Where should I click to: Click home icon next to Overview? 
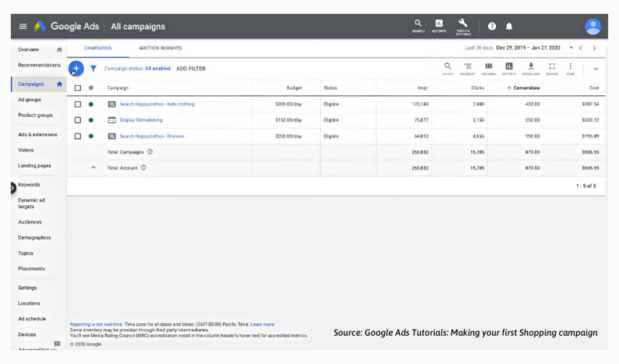click(60, 50)
